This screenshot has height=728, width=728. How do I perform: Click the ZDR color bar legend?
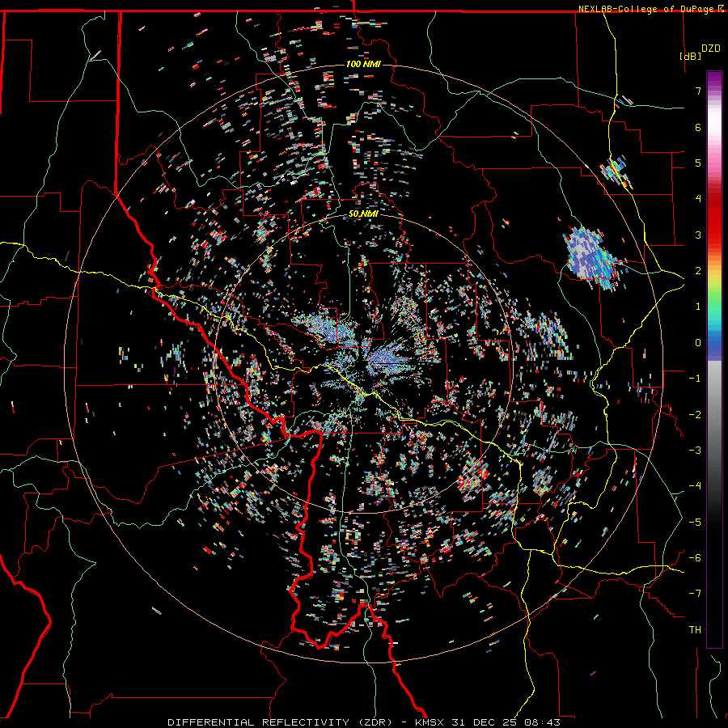click(x=714, y=359)
